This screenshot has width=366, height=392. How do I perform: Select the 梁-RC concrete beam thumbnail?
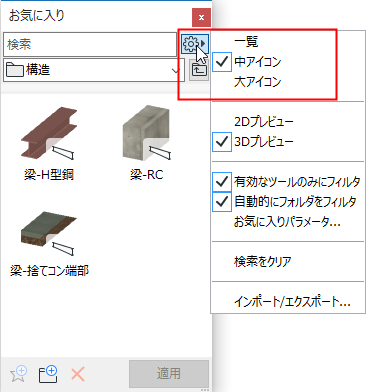tap(147, 133)
